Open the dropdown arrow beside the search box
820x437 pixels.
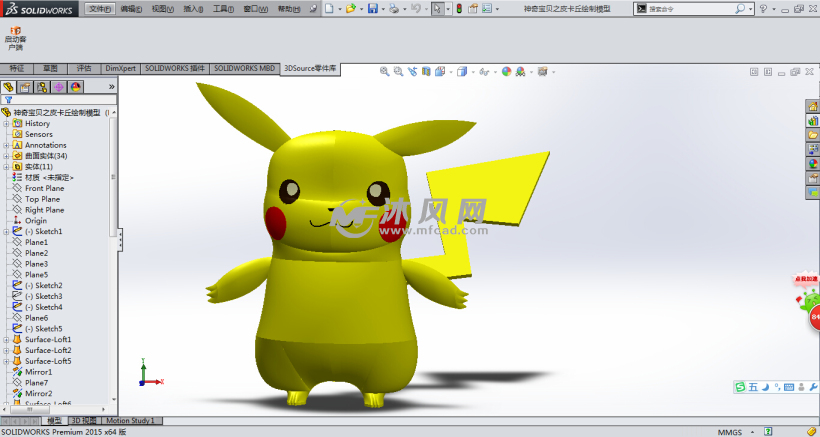(750, 9)
